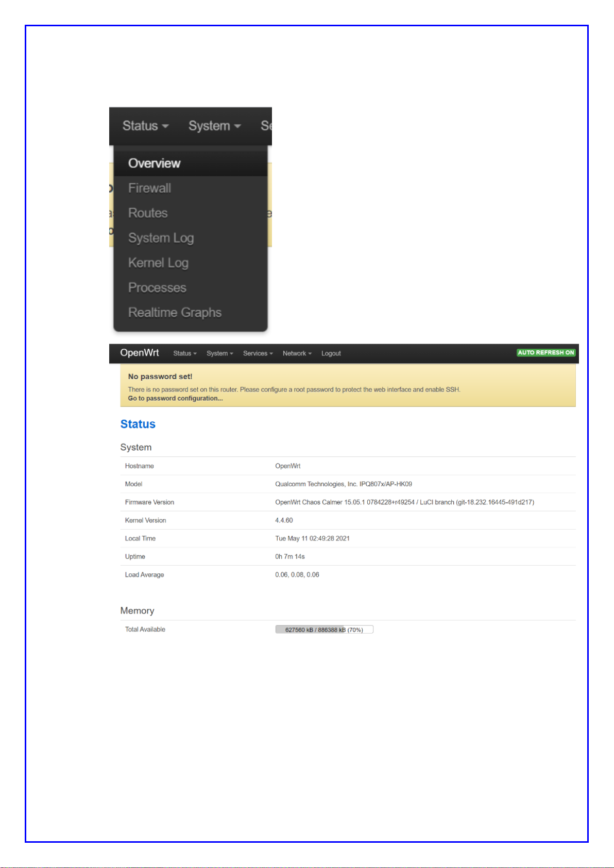Click the No password set! heading
The image size is (614, 868).
click(160, 377)
